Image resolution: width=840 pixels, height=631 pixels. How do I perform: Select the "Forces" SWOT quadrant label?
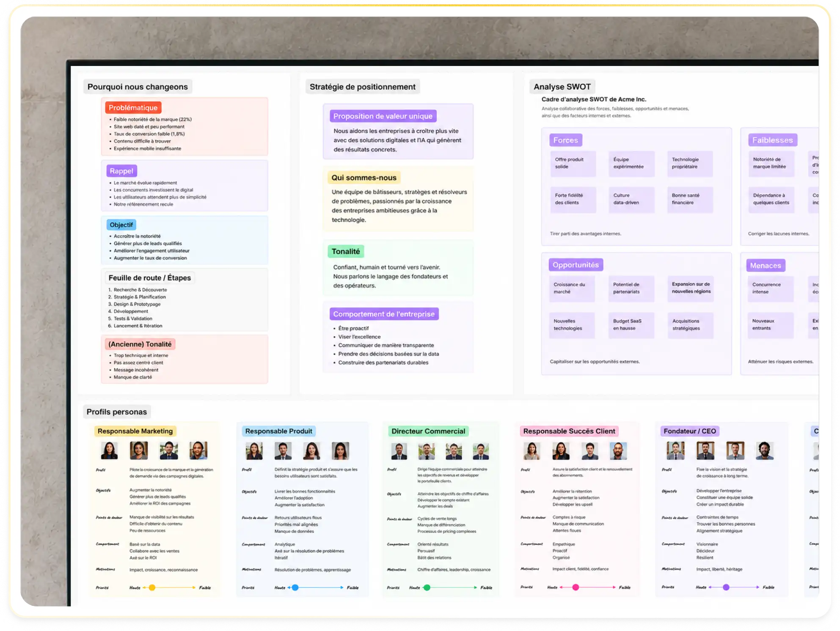tap(565, 140)
